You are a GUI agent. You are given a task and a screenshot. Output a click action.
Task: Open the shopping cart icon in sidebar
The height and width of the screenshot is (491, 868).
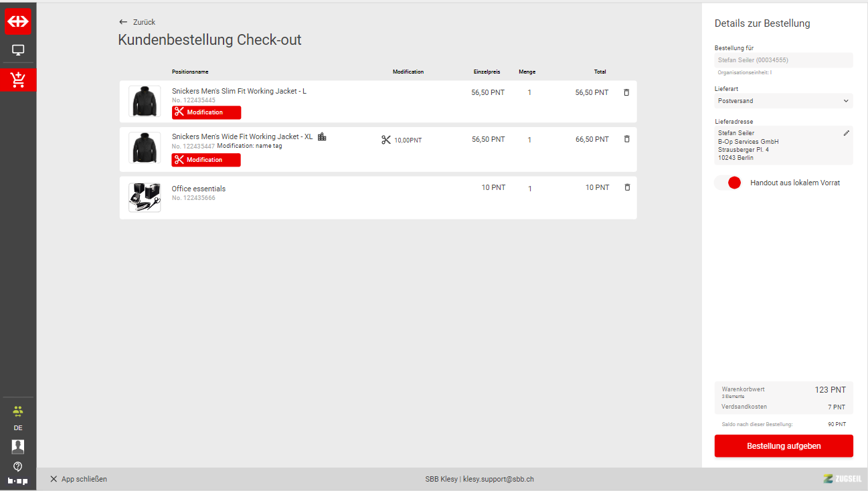pos(18,80)
